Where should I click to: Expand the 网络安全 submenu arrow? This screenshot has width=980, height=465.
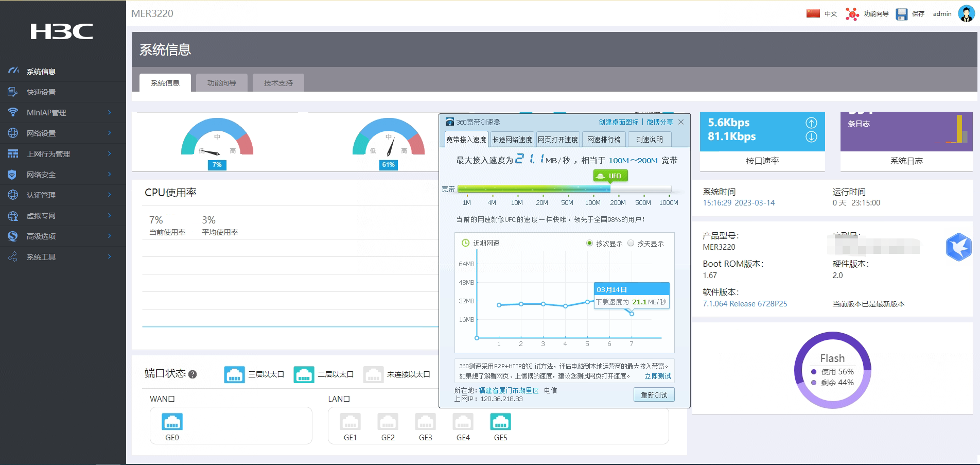pos(110,174)
